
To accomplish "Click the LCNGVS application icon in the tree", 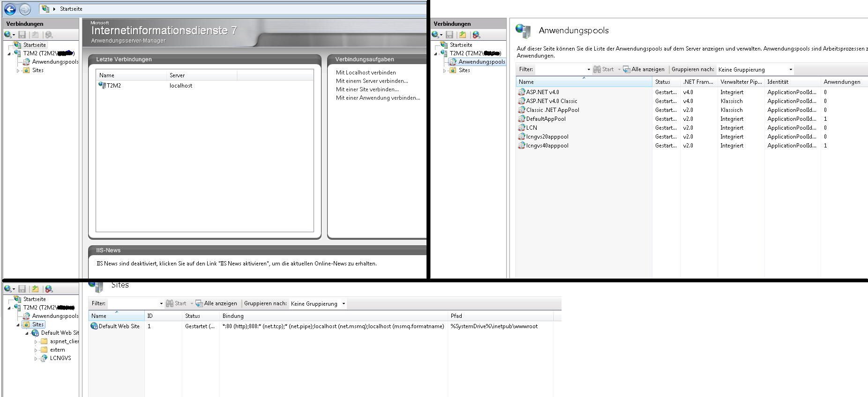I will [x=44, y=358].
